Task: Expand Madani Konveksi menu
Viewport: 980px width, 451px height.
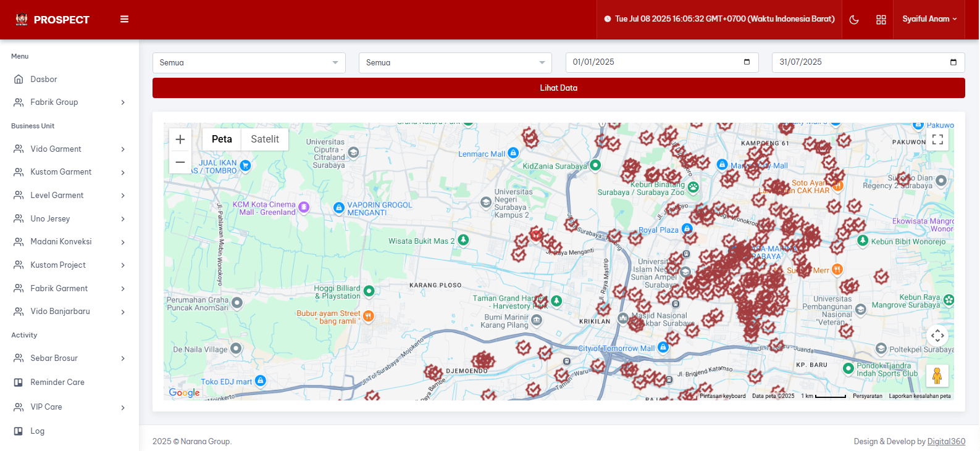Action: pos(69,242)
